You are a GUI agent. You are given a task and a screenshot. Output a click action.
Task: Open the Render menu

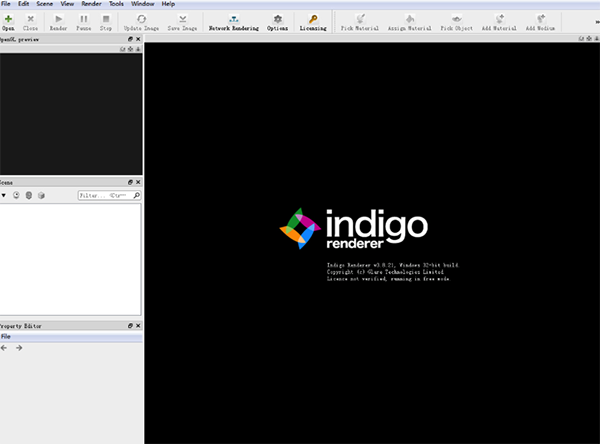pos(91,4)
